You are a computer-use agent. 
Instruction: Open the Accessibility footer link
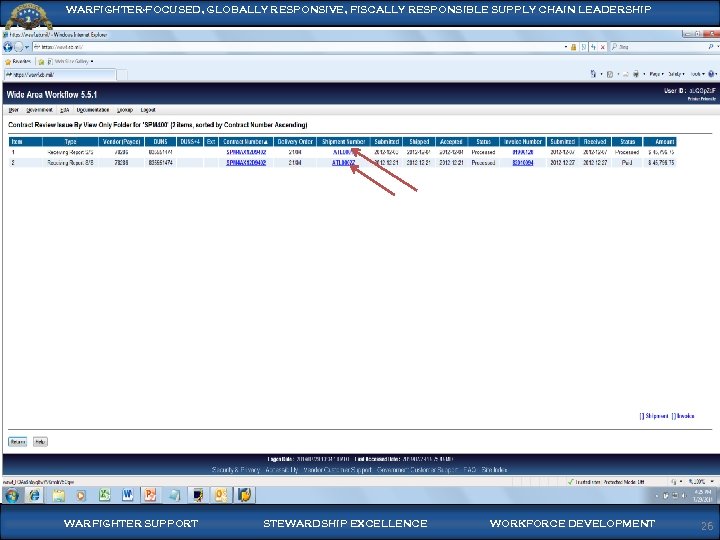coord(281,470)
